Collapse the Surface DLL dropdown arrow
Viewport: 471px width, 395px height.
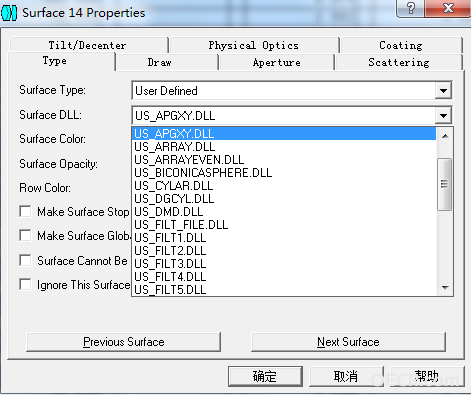443,116
